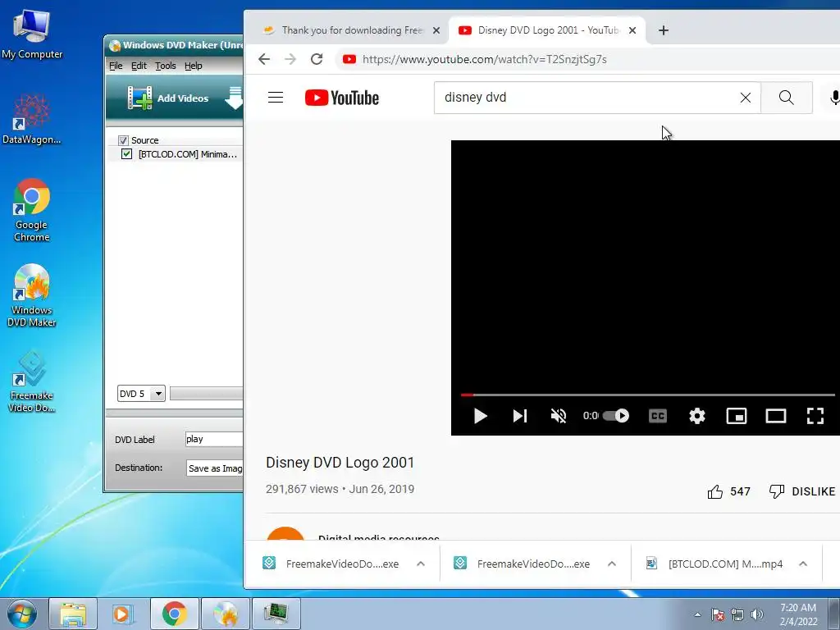Dislike the Disney DVD Logo video
This screenshot has height=630, width=840.
click(x=802, y=491)
